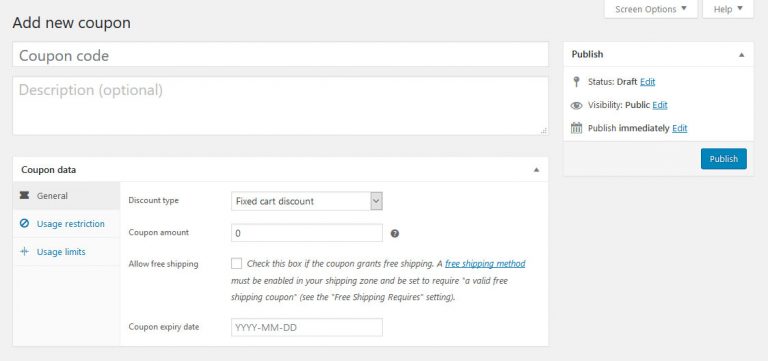Image resolution: width=768 pixels, height=361 pixels.
Task: Collapse the Publish panel arrow
Action: tap(742, 55)
